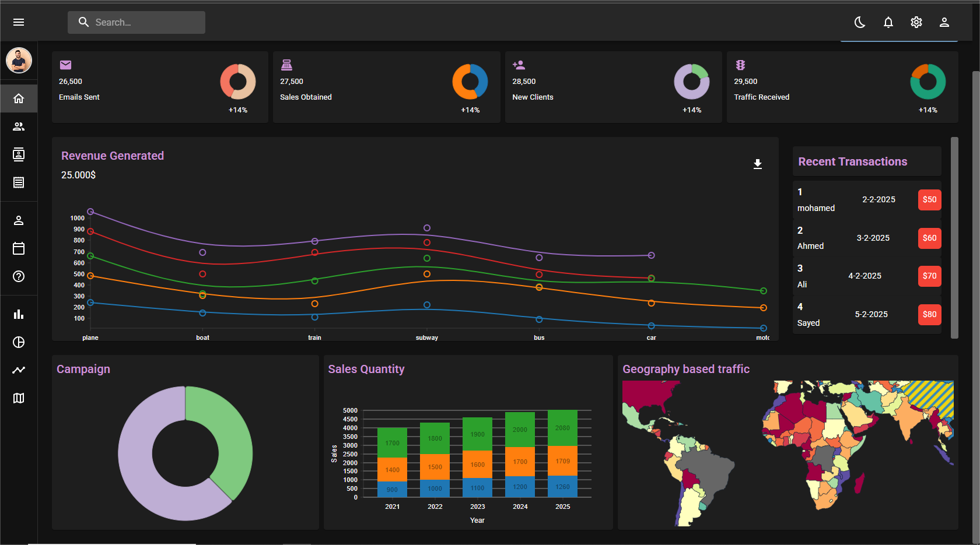Screen dimensions: 980x545
Task: Open the hamburger menu to toggle sidebar
Action: click(19, 22)
